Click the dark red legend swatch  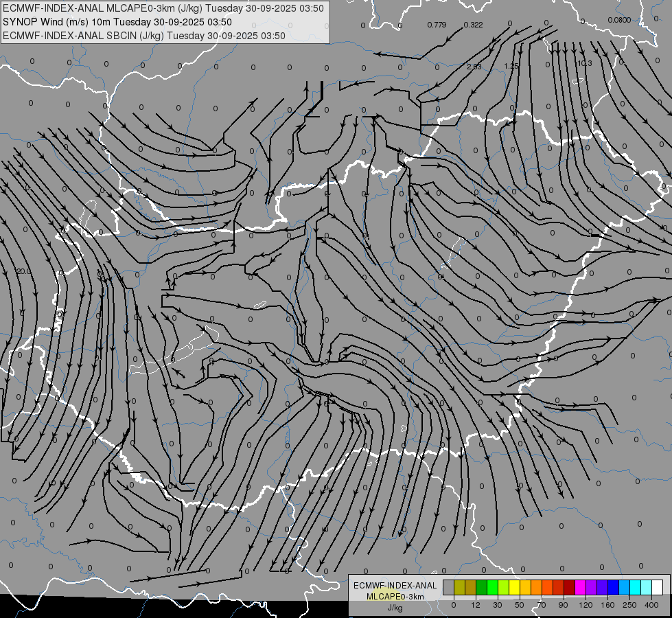coord(569,587)
